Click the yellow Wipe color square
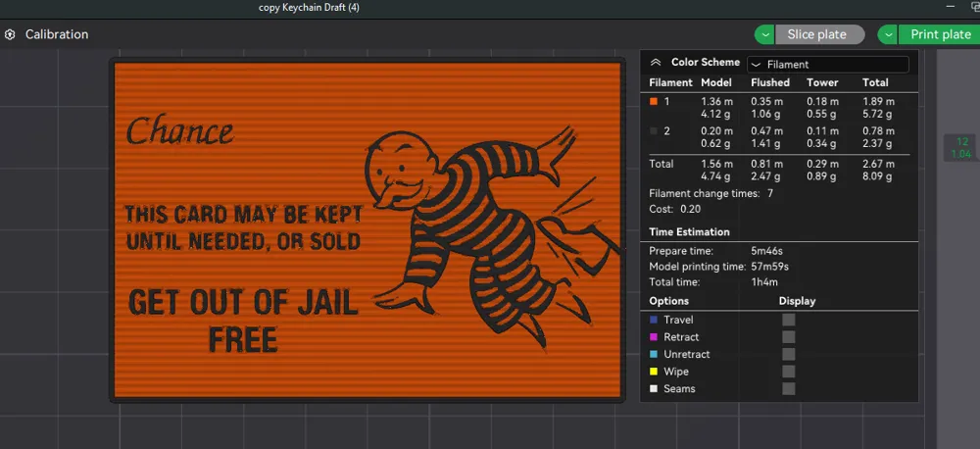 (654, 372)
